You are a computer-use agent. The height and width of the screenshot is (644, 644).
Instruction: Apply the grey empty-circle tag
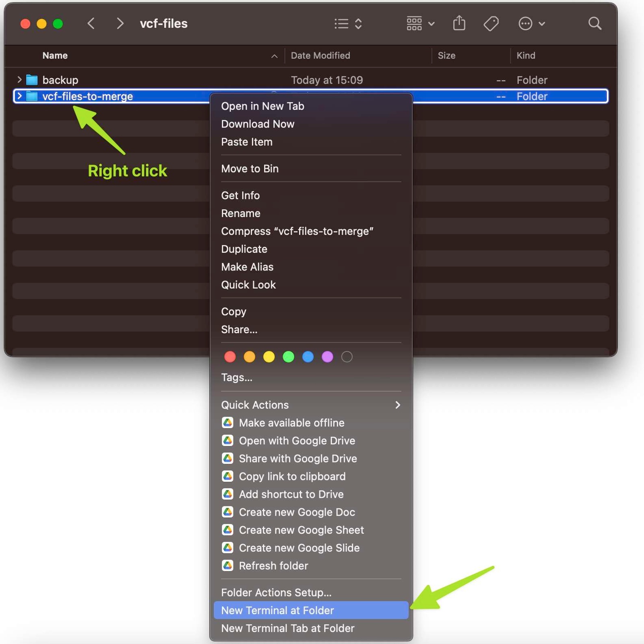(x=347, y=357)
